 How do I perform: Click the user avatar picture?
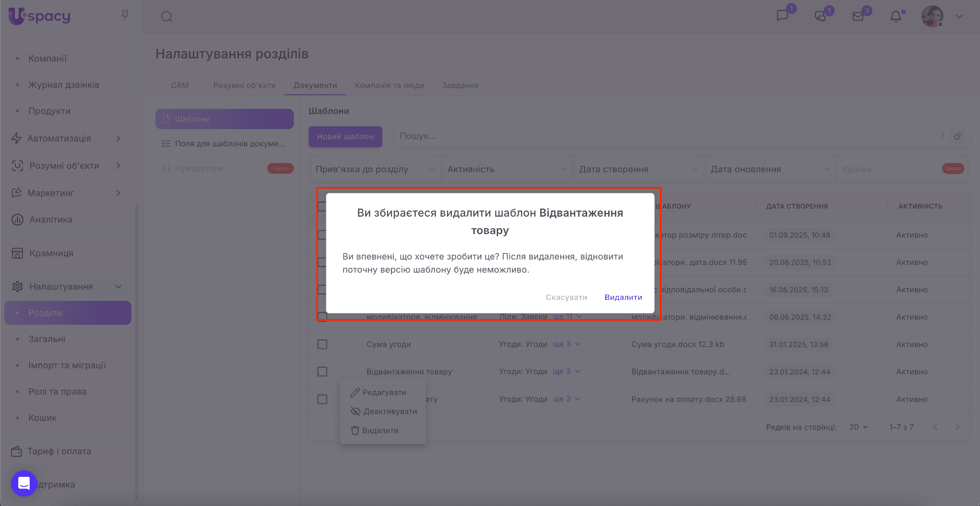tap(932, 16)
